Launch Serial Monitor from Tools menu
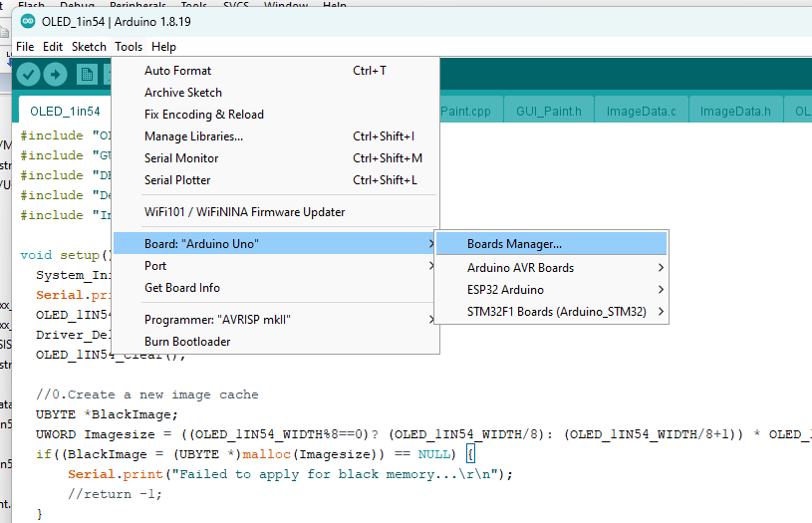This screenshot has width=812, height=523. (x=276, y=158)
